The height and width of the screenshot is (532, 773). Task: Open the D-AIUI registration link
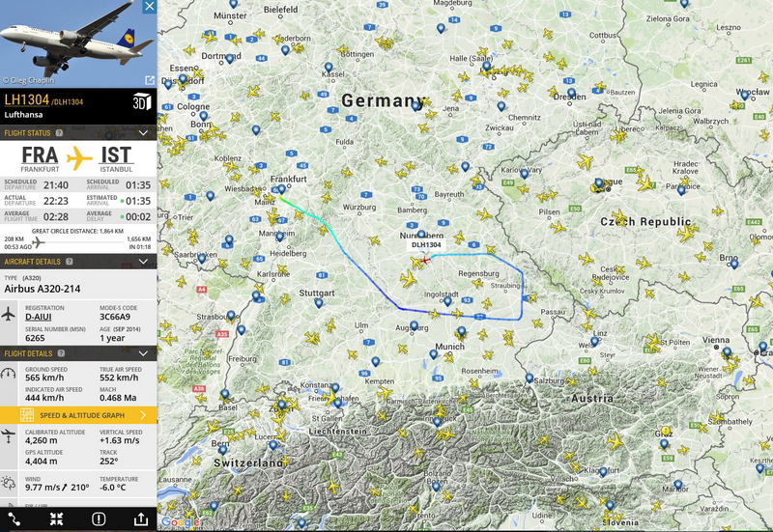click(39, 317)
